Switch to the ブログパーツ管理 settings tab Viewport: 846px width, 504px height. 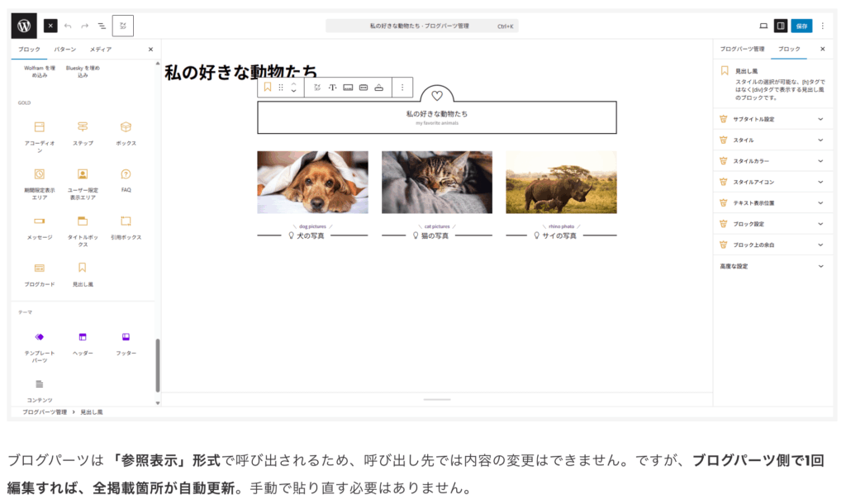741,50
